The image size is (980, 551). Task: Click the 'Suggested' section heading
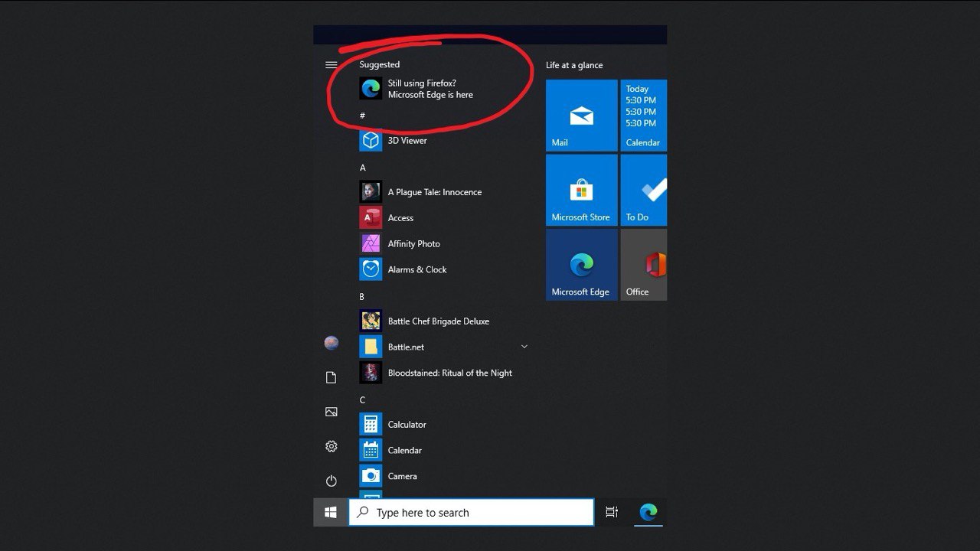[379, 64]
